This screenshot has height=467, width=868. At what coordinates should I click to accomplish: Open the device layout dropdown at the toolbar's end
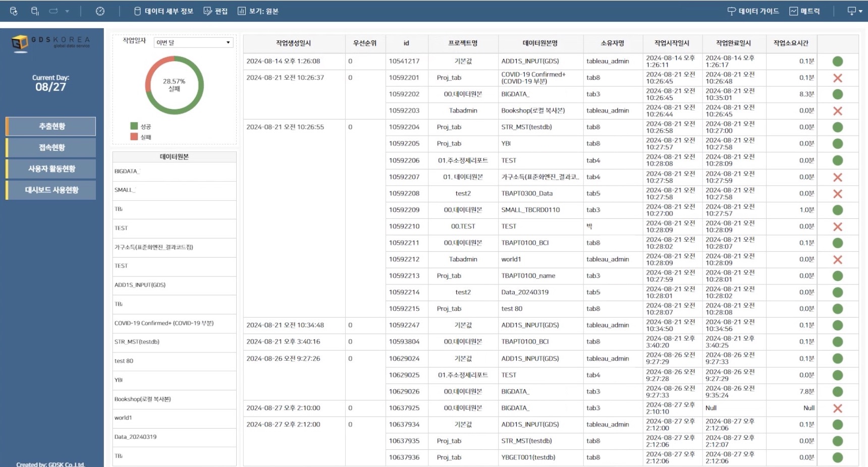854,11
